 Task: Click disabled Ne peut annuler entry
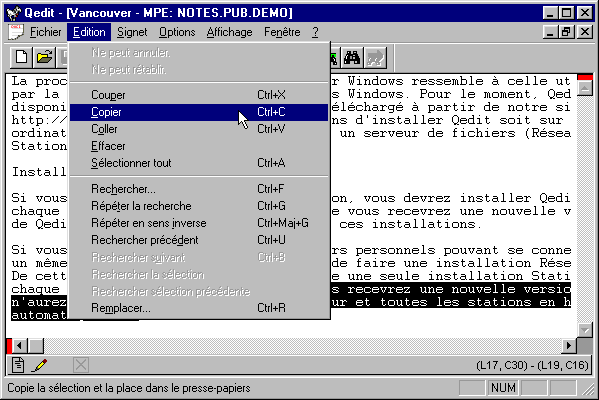[199, 53]
